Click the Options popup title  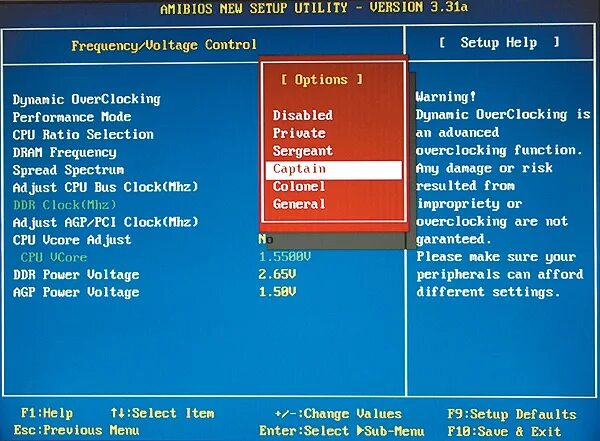321,80
